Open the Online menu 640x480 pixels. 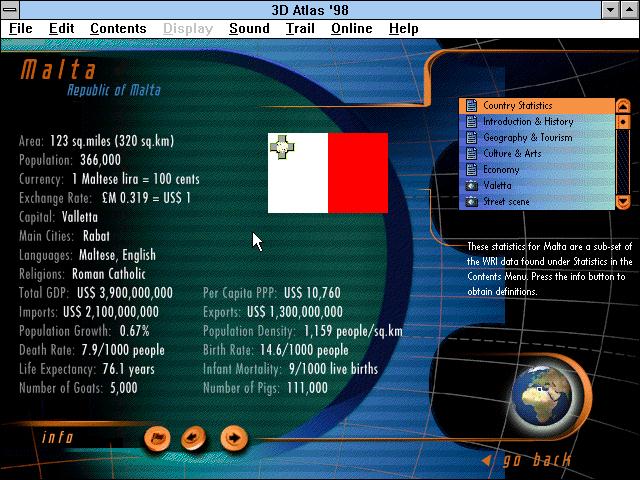tap(351, 29)
